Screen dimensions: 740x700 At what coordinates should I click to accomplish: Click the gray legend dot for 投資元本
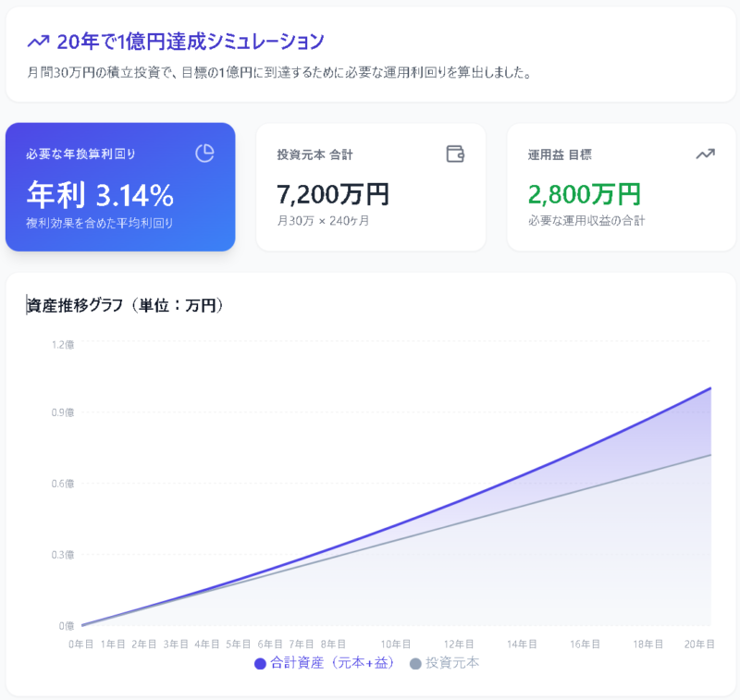coord(415,663)
